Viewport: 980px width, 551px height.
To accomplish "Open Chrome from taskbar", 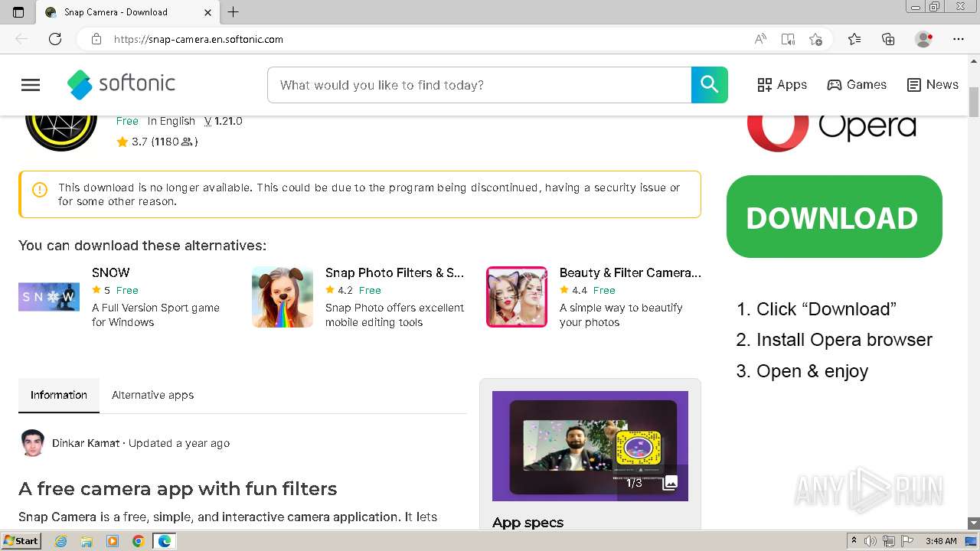I will click(x=138, y=541).
